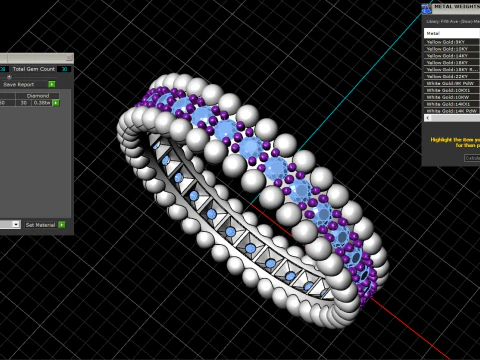
Task: Close the gem count report panel
Action: click(x=69, y=58)
